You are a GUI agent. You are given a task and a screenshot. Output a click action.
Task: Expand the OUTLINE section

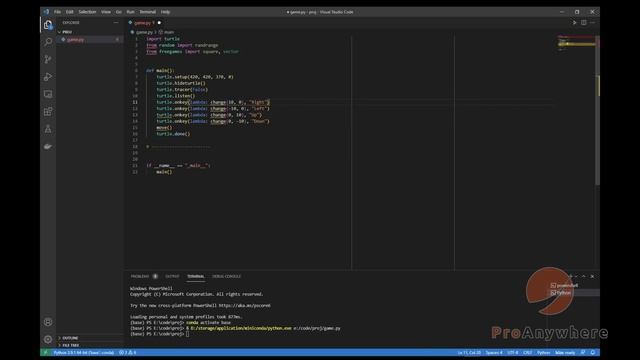pyautogui.click(x=70, y=338)
